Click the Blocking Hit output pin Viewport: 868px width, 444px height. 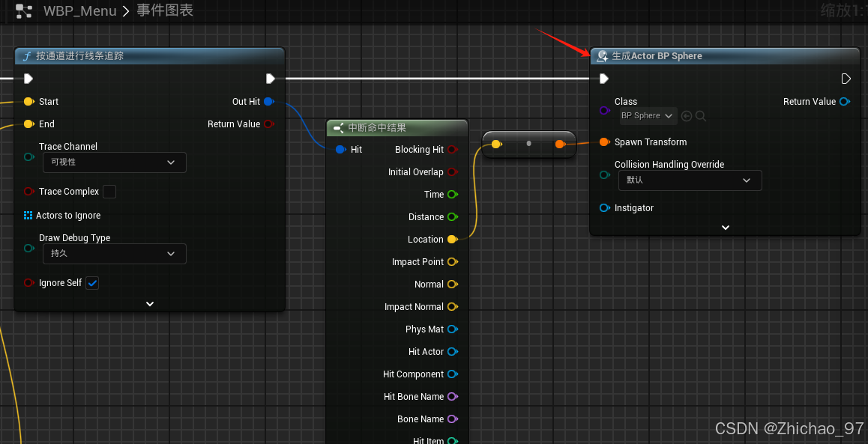click(452, 149)
